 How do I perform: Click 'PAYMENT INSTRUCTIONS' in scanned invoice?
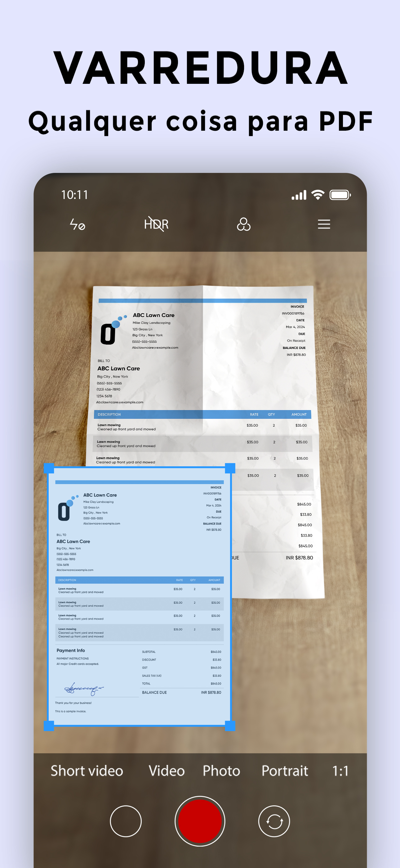(x=73, y=658)
